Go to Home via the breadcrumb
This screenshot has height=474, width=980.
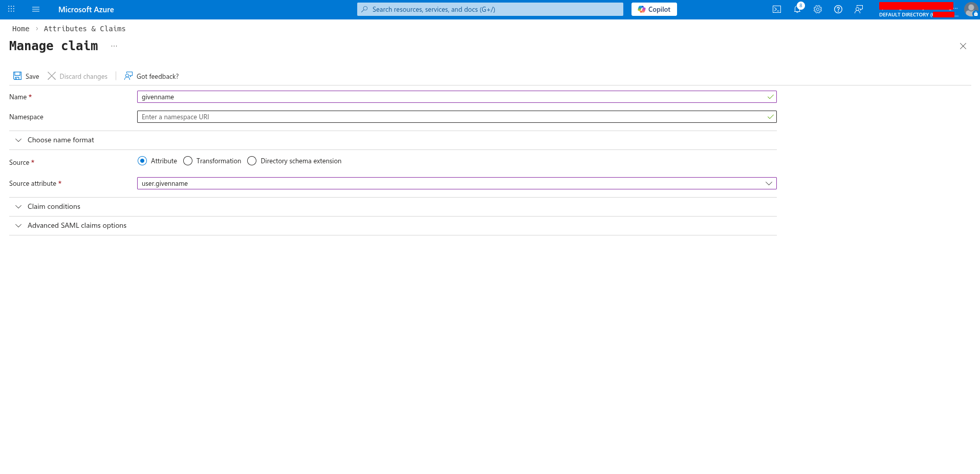tap(20, 29)
